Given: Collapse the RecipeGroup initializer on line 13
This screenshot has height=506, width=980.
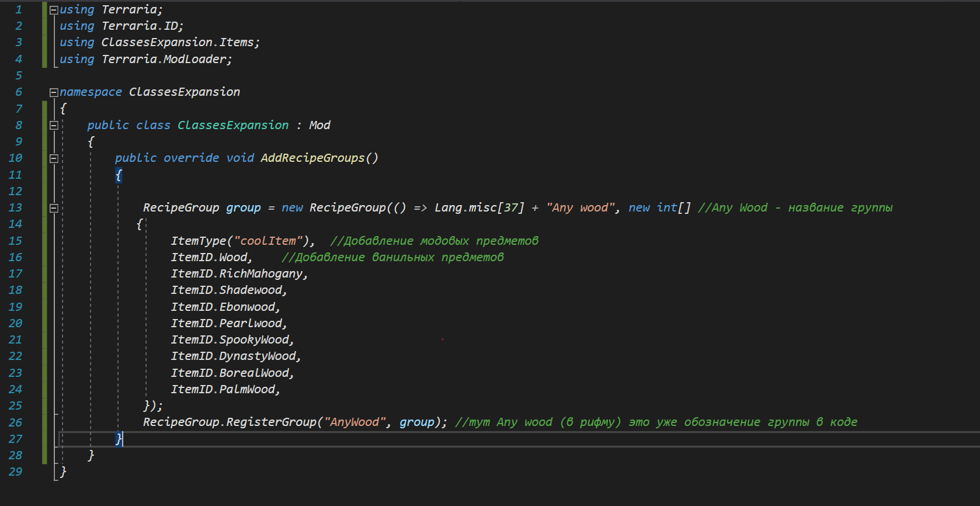Looking at the screenshot, I should pyautogui.click(x=54, y=208).
